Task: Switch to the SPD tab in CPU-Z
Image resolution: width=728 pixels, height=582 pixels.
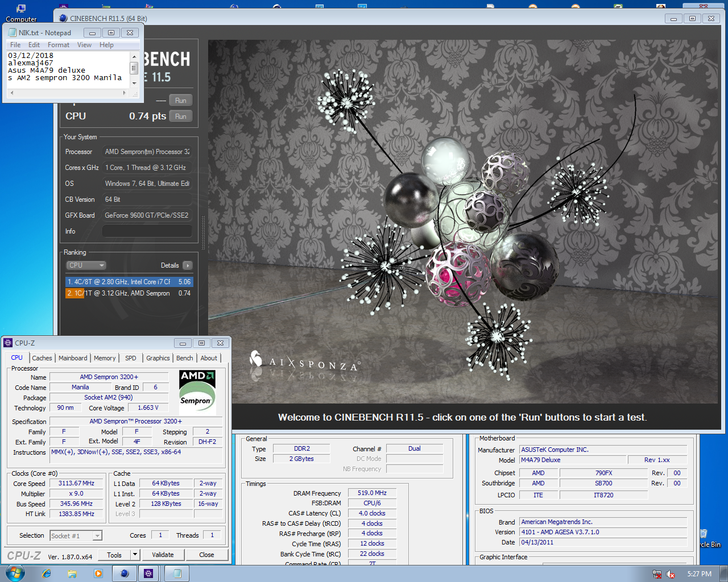Action: click(131, 358)
